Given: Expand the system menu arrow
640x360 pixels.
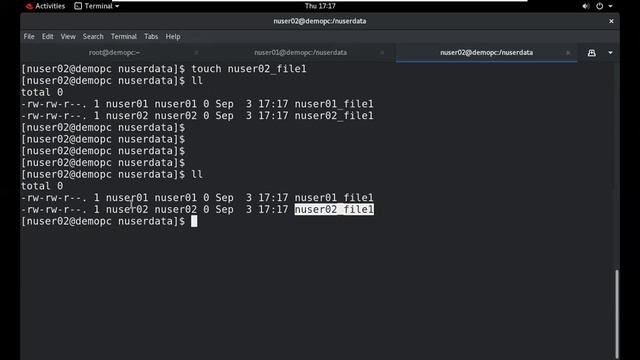Looking at the screenshot, I should tap(610, 6).
